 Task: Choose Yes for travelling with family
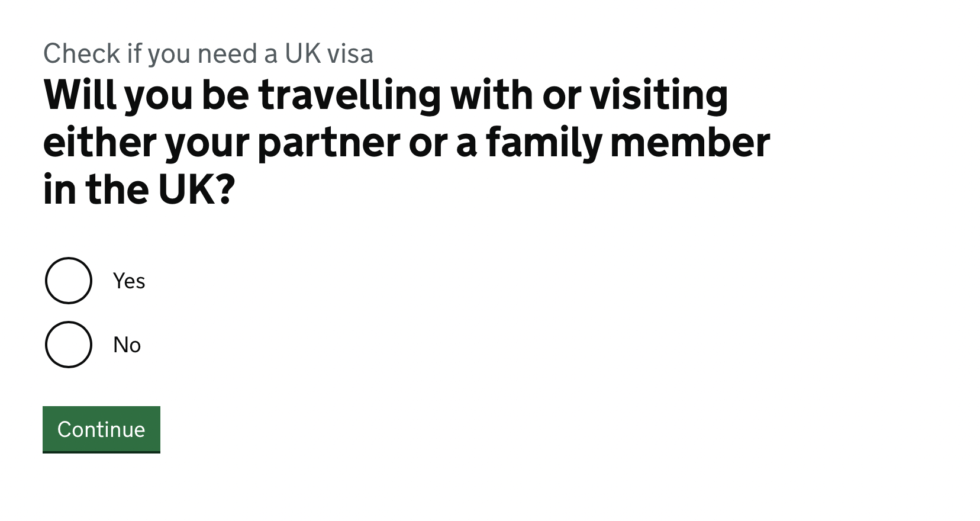click(x=69, y=281)
